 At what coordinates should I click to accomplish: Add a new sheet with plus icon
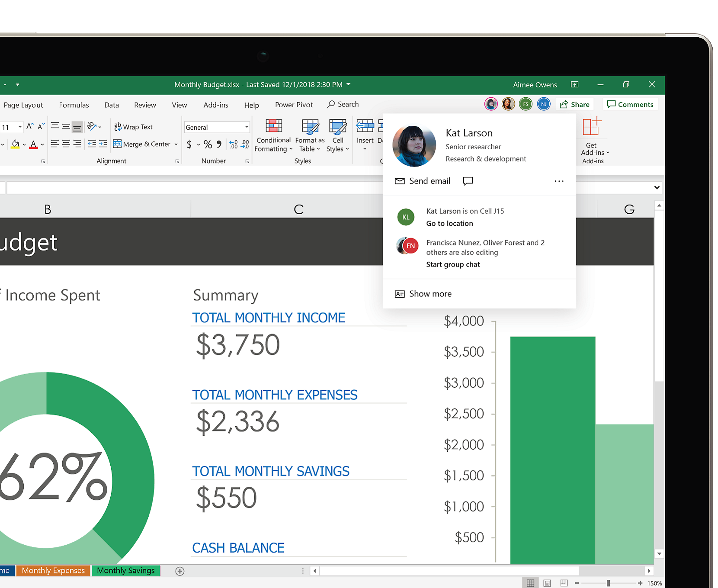tap(180, 571)
